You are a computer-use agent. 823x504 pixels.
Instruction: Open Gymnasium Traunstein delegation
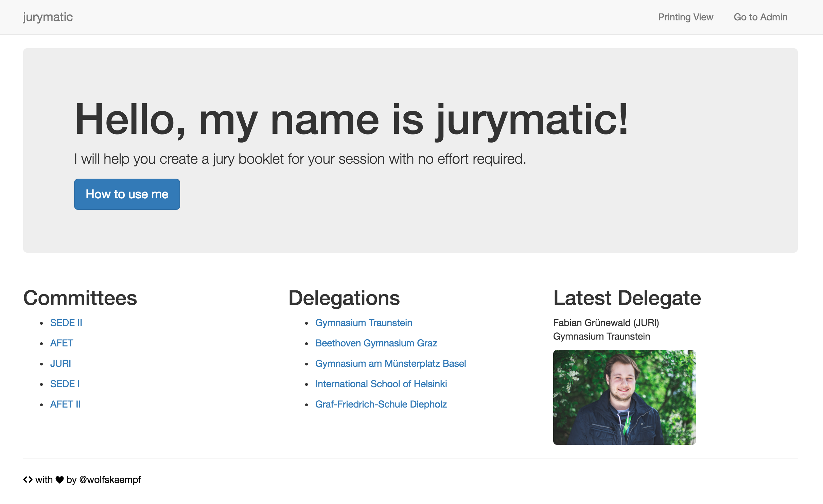[x=364, y=323]
